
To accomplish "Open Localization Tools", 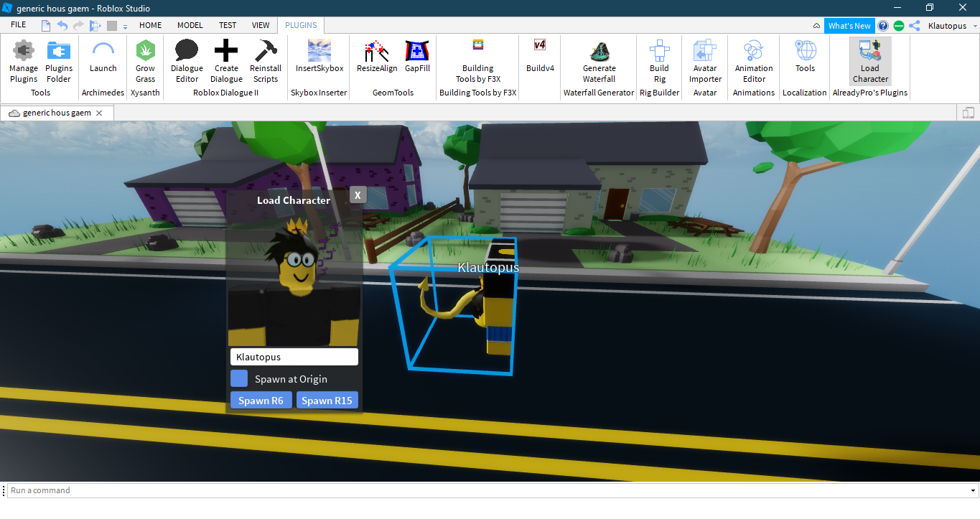I will coord(806,57).
